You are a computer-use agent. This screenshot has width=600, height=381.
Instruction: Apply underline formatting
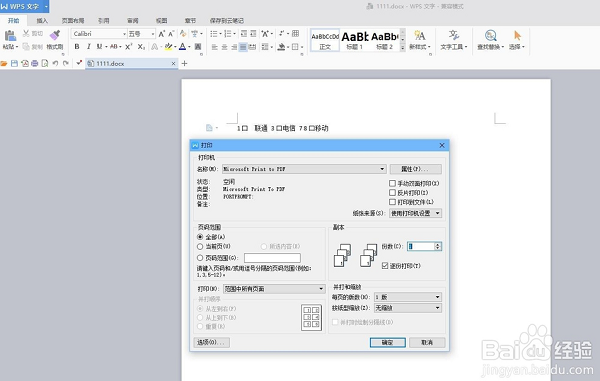(x=99, y=47)
